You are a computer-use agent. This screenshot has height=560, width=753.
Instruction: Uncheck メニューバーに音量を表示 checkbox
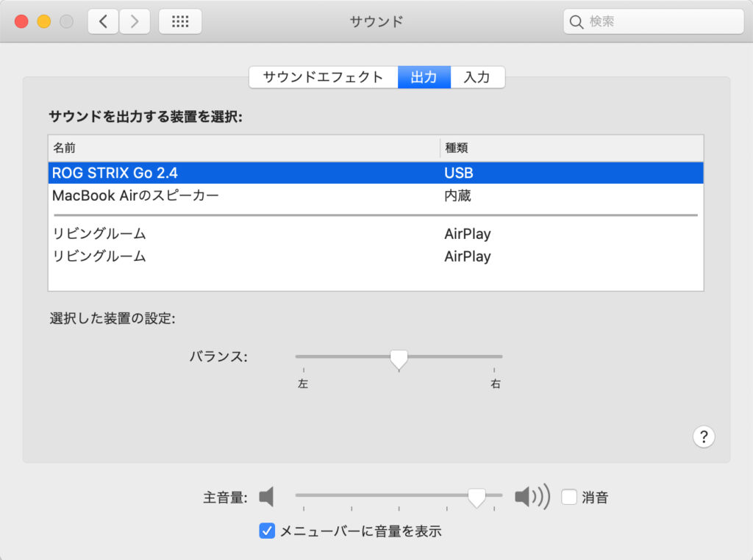click(x=267, y=531)
